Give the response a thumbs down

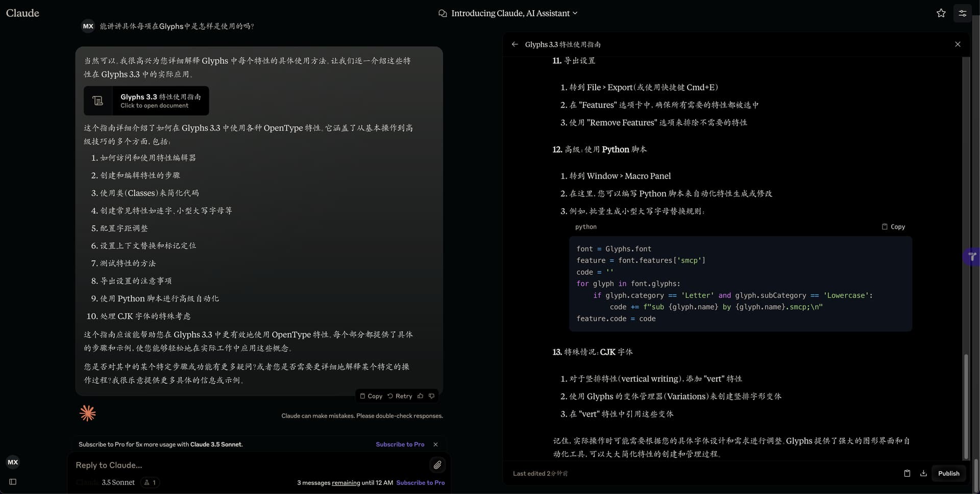(x=432, y=396)
